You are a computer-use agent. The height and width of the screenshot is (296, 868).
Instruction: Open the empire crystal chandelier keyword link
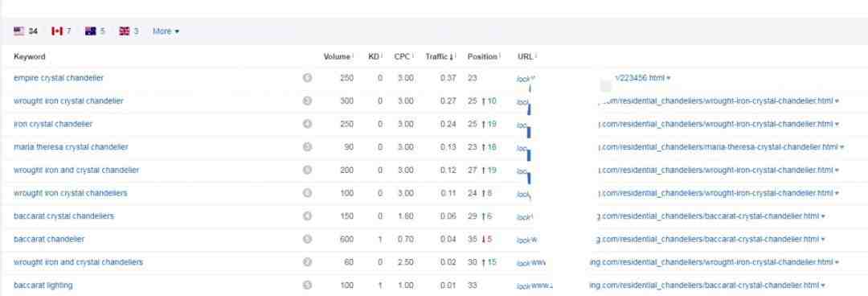click(59, 78)
